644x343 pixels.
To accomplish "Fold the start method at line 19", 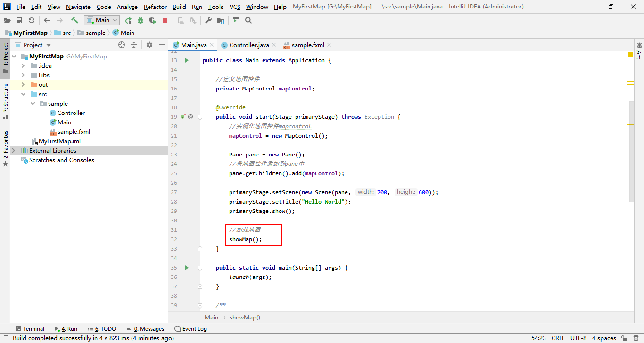I will point(200,117).
